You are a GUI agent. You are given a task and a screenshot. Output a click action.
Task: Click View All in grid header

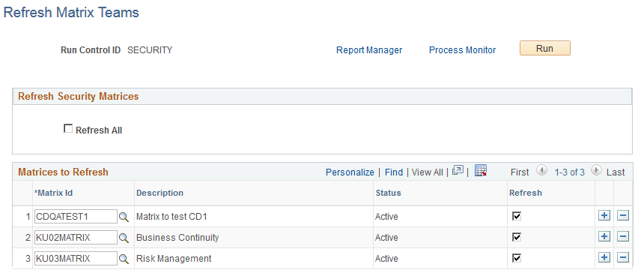(427, 172)
